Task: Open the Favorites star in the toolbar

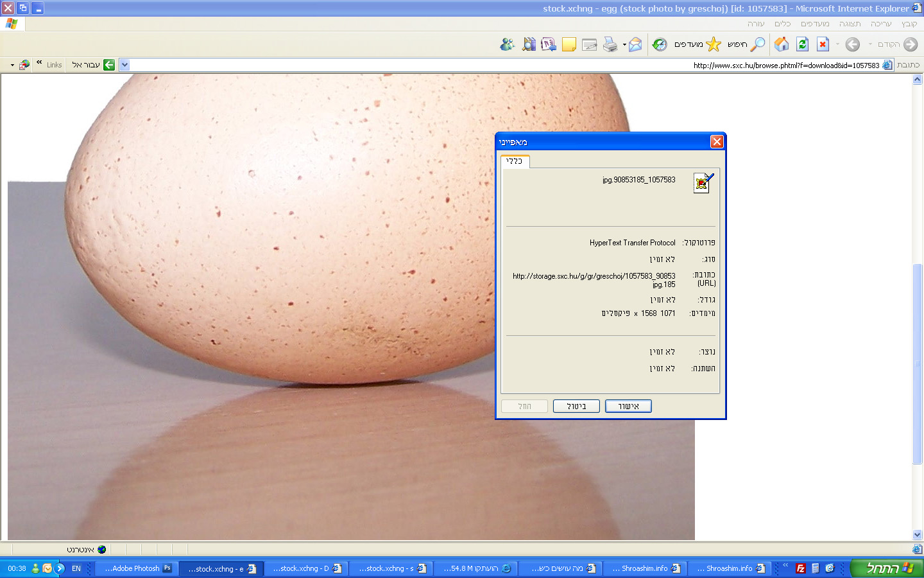Action: click(713, 44)
